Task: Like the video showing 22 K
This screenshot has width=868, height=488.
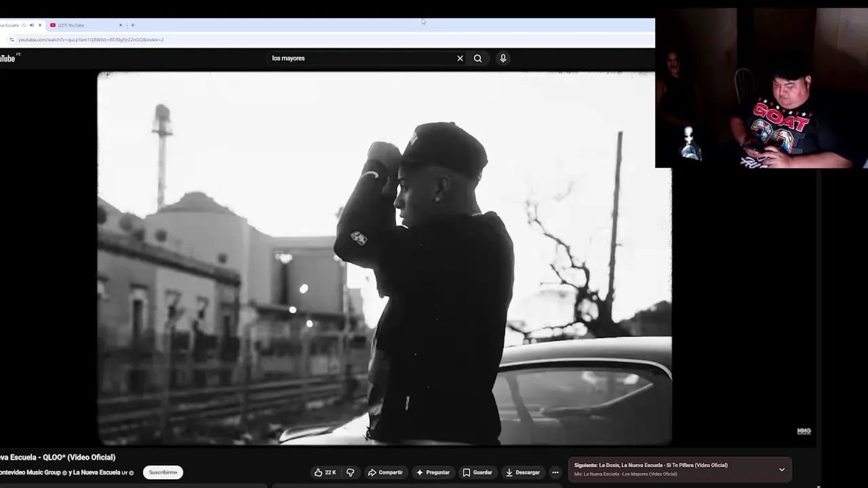Action: coord(325,472)
